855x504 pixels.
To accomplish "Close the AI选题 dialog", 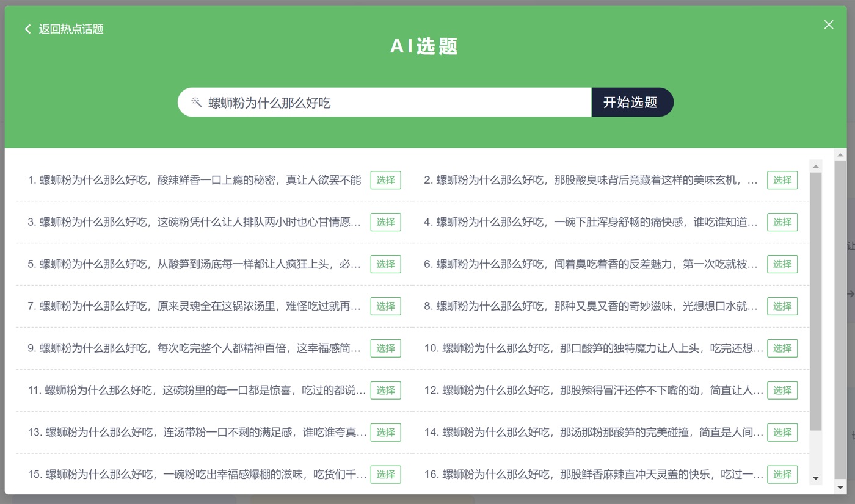I will [x=829, y=24].
